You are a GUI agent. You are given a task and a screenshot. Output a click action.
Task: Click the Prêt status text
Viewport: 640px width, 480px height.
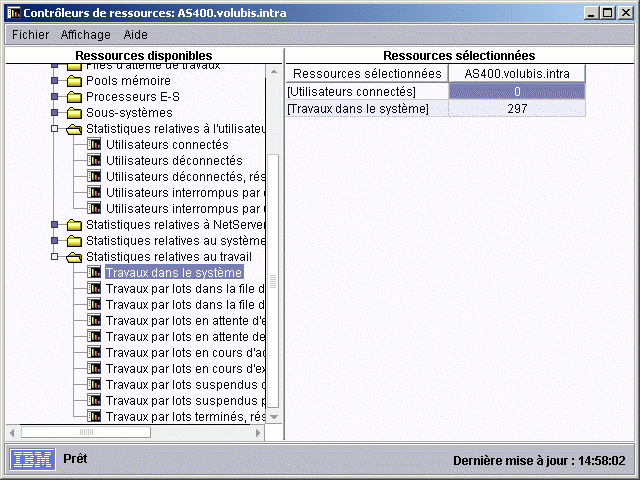point(75,458)
